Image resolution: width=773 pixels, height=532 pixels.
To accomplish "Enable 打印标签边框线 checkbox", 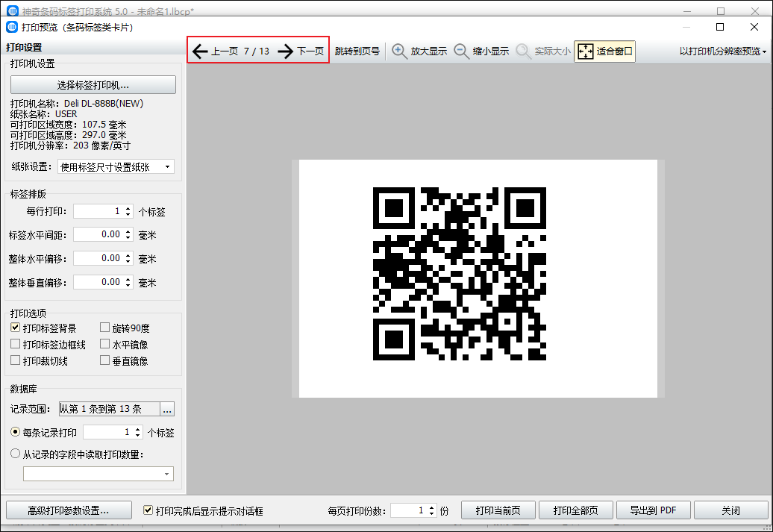I will [15, 344].
